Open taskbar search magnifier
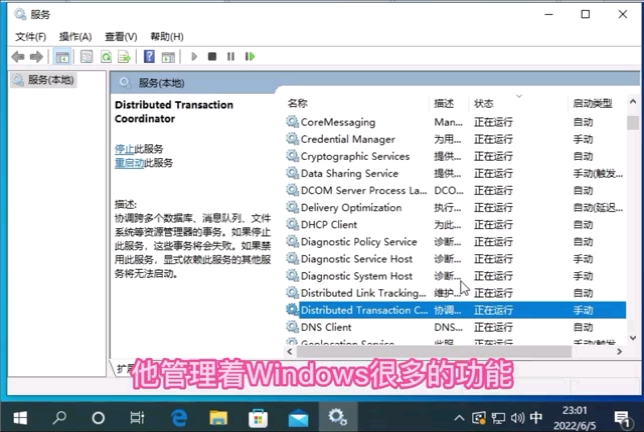644x432 pixels. (60, 418)
